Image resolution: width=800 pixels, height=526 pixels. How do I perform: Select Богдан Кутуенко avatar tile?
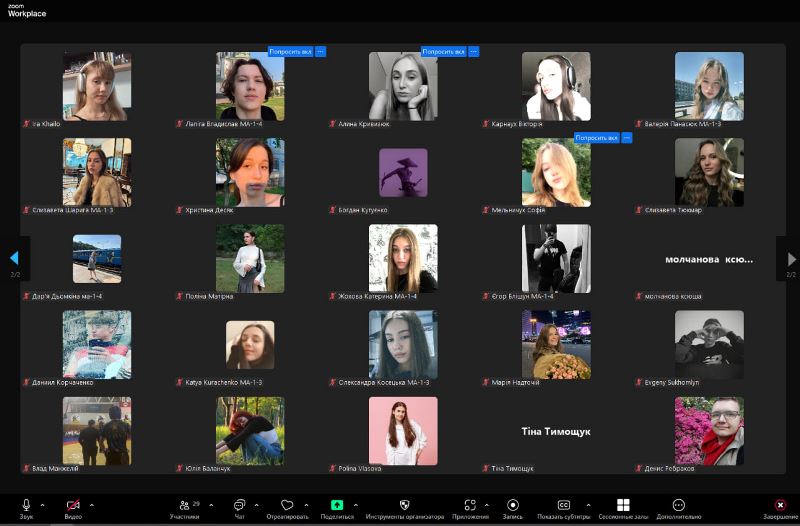coord(403,172)
